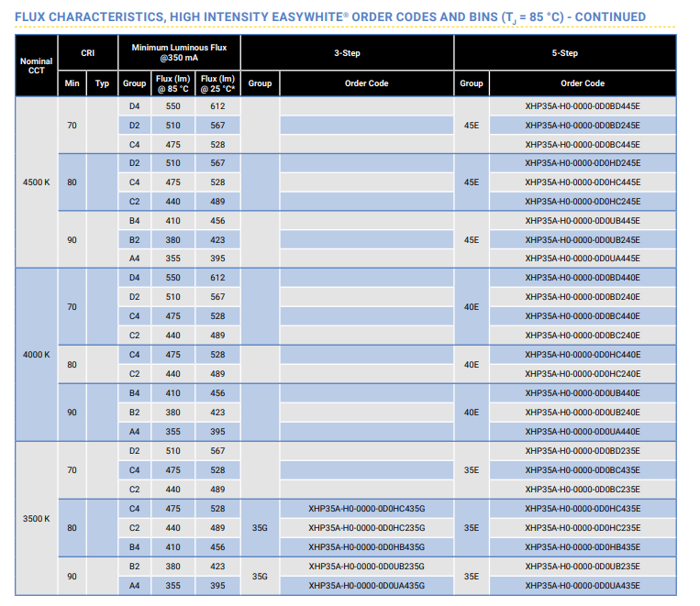Select the 4000 K nominal CCT cell

(36, 355)
